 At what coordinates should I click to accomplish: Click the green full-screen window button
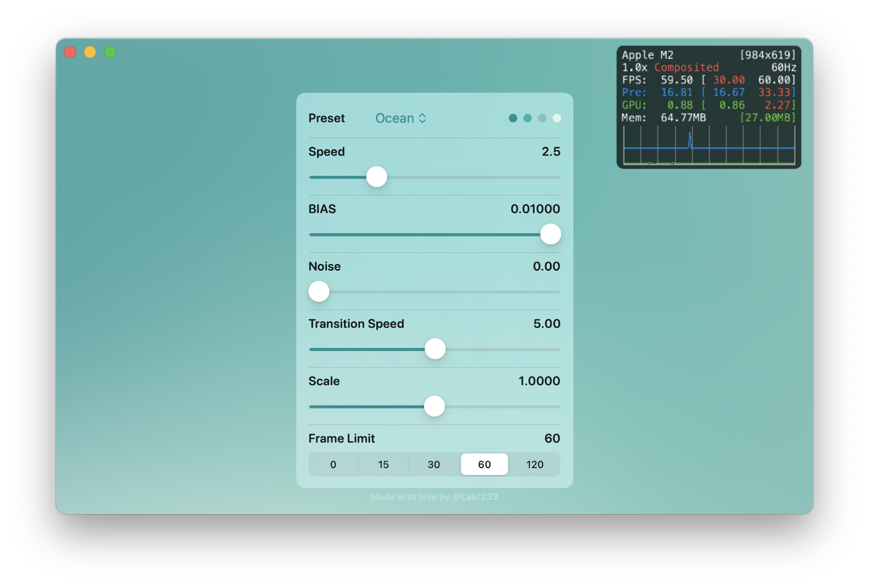tap(110, 52)
